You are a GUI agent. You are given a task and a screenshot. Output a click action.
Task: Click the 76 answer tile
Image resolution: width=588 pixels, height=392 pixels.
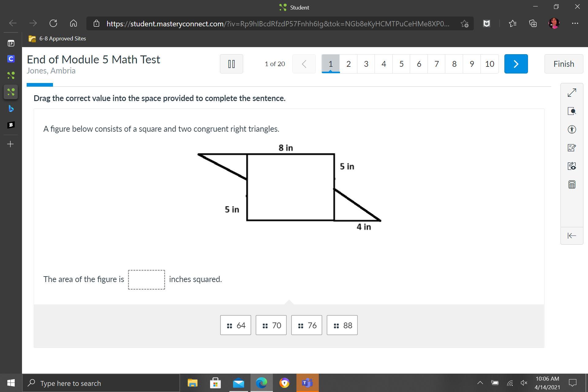[x=307, y=325]
